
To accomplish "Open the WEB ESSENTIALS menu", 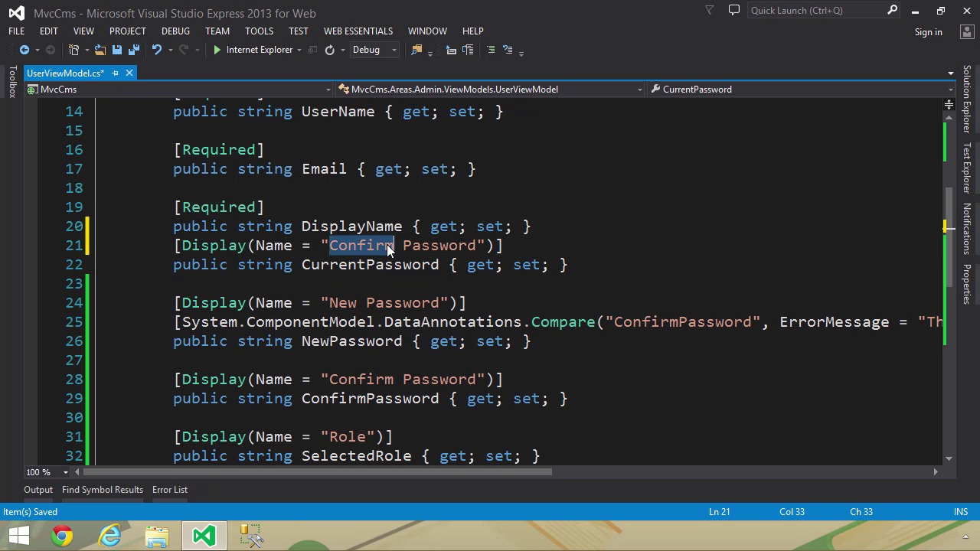I will 358,31.
